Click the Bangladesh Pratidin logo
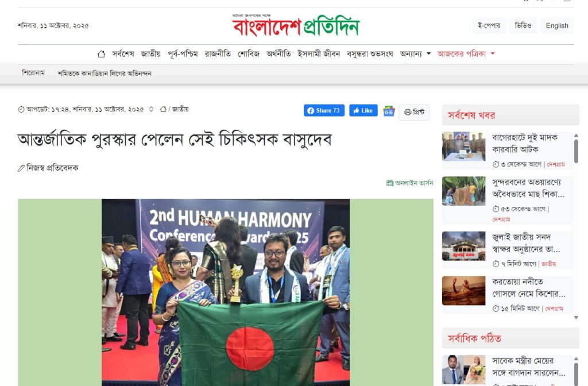This screenshot has width=588, height=386. [296, 25]
